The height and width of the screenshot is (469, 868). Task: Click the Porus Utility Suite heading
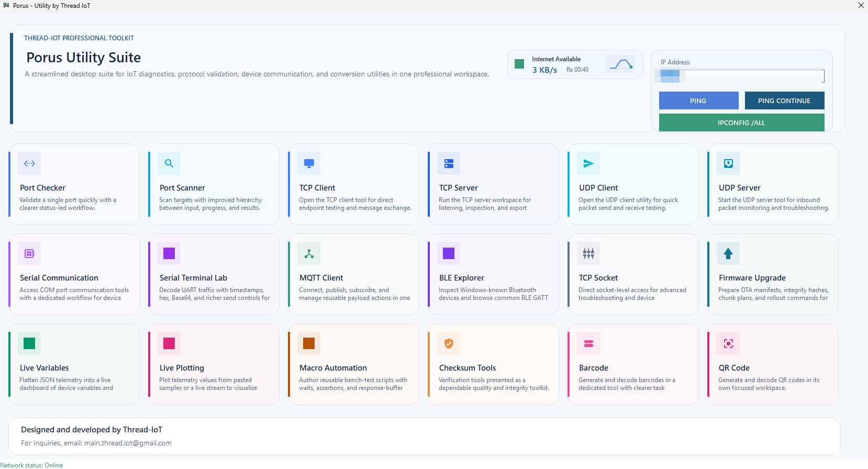tap(84, 58)
